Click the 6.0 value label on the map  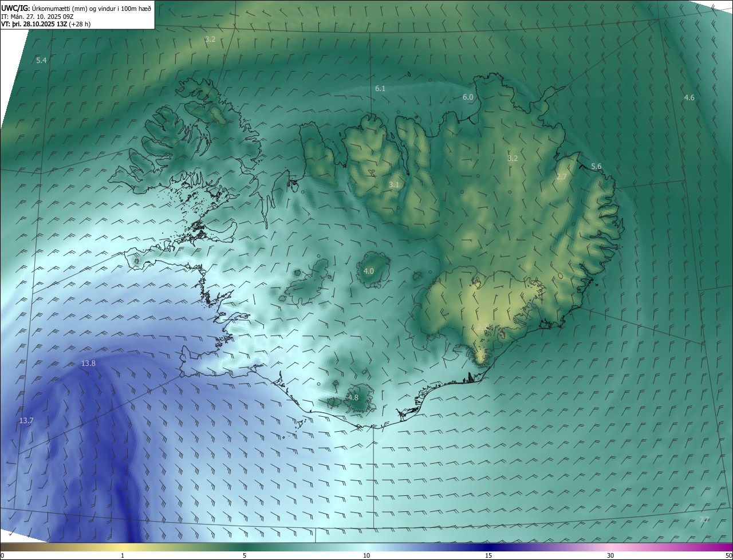coord(468,97)
